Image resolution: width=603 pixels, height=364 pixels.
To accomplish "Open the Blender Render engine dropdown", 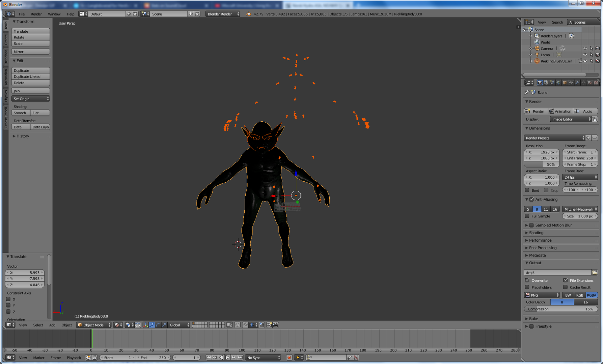I will click(x=223, y=14).
